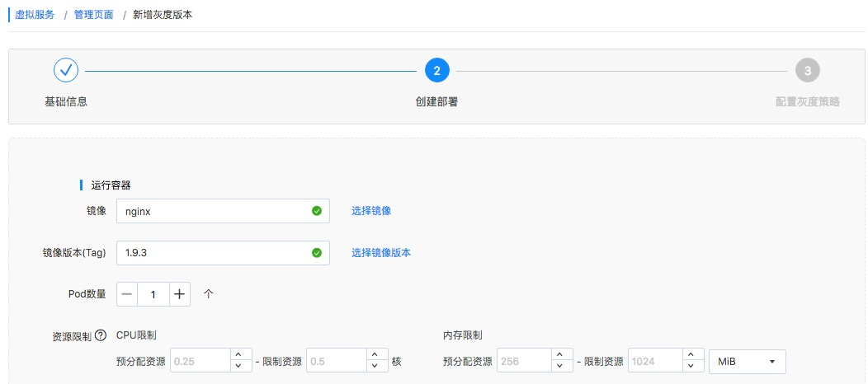
Task: Open the 选择镜像版本 link
Action: point(381,252)
